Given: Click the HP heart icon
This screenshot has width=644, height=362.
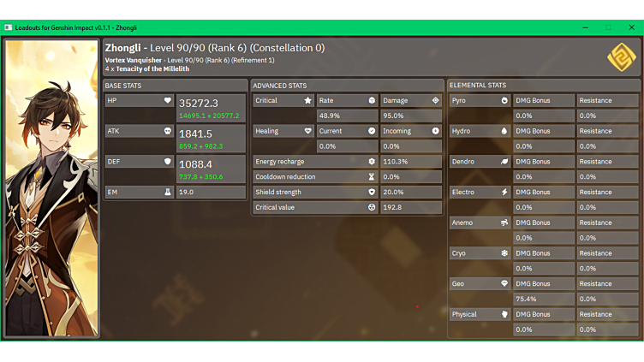Looking at the screenshot, I should [x=168, y=101].
